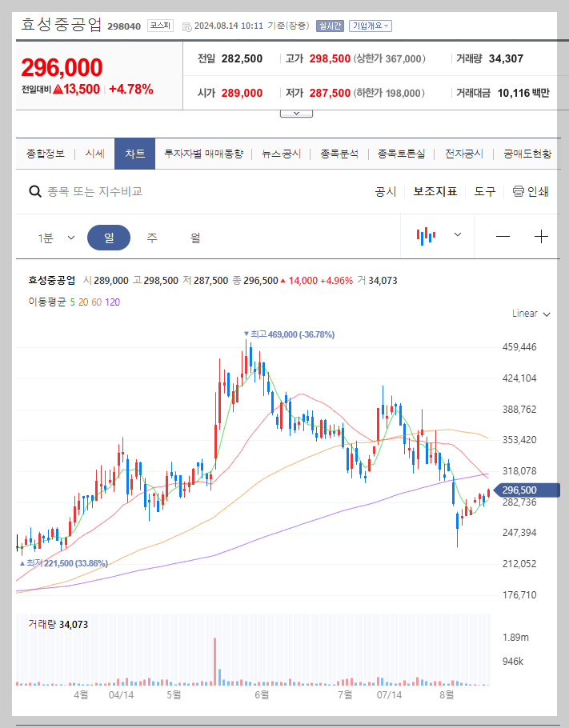Open the 도구 drawing tools menu
This screenshot has width=569, height=728.
pos(484,192)
